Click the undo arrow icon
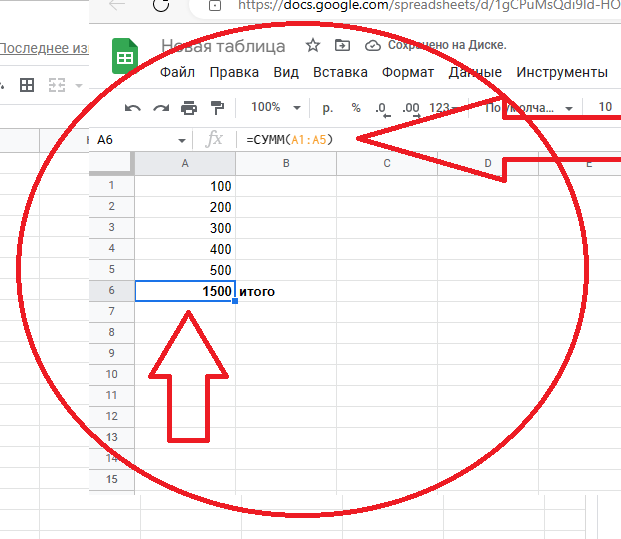Viewport: 621px width, 539px height. click(132, 108)
